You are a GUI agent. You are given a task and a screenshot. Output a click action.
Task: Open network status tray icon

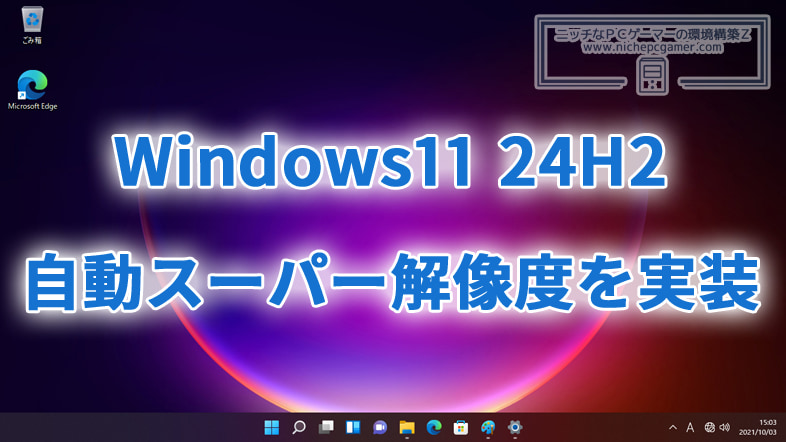(709, 427)
